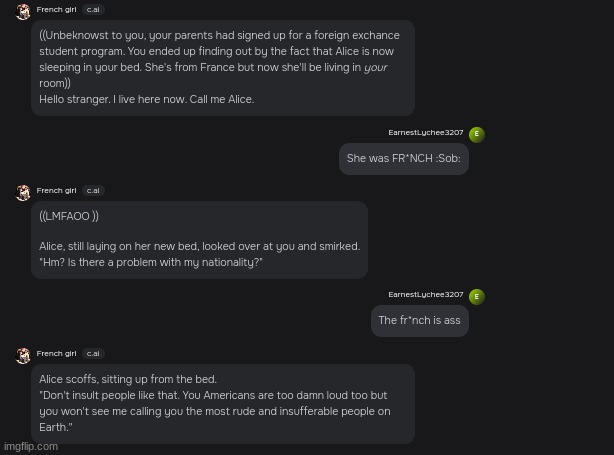Click French girl avatar above the LMFAOO message
This screenshot has height=455, width=614.
(23, 192)
